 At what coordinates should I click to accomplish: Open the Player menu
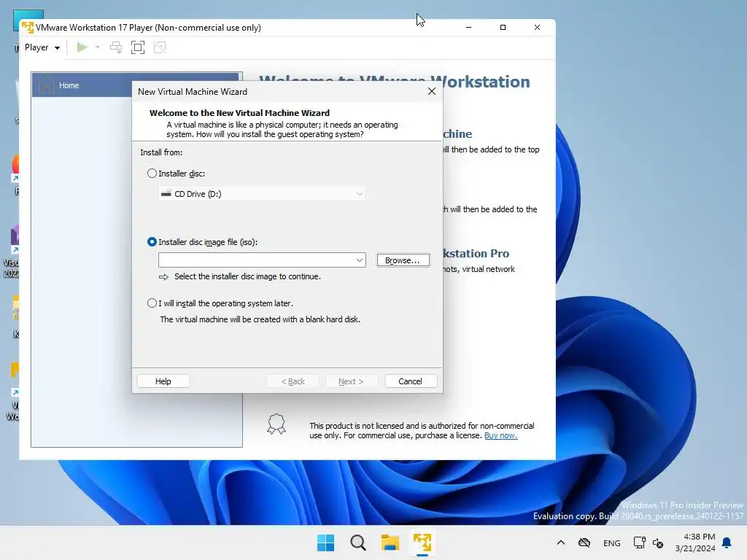coord(42,47)
